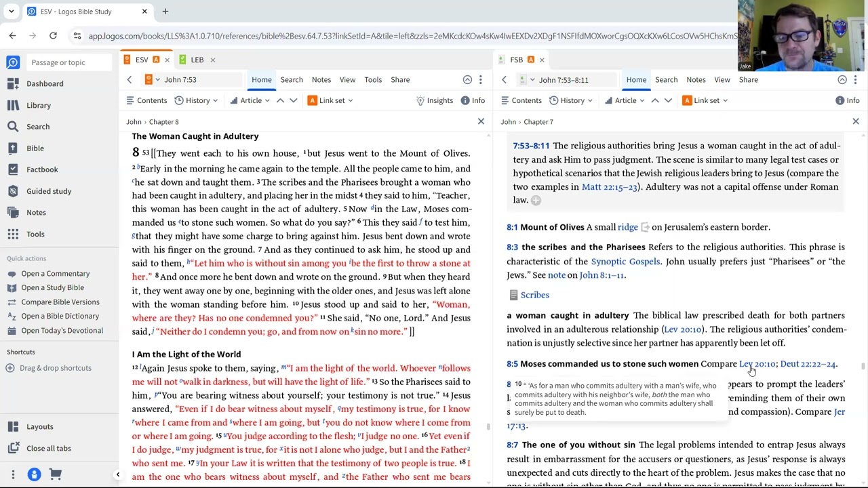Navigate back in the FSB panel
The width and height of the screenshot is (868, 488).
504,80
